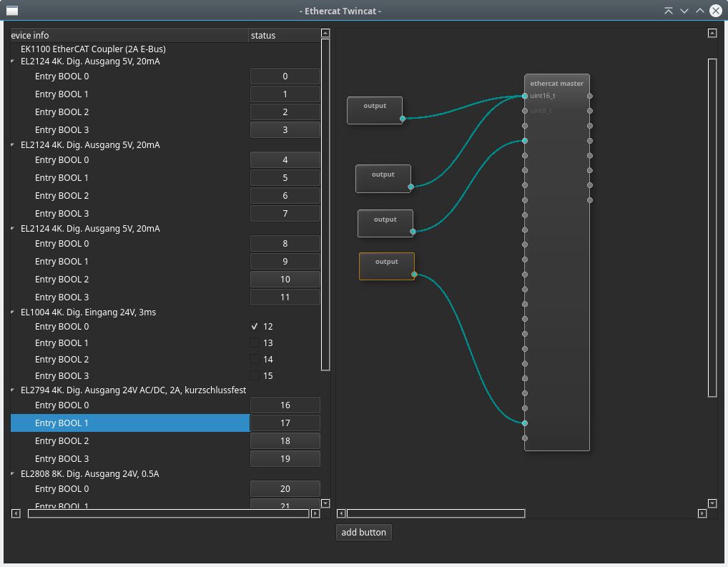The image size is (728, 567).
Task: Select the orange-outlined output node
Action: [x=387, y=266]
